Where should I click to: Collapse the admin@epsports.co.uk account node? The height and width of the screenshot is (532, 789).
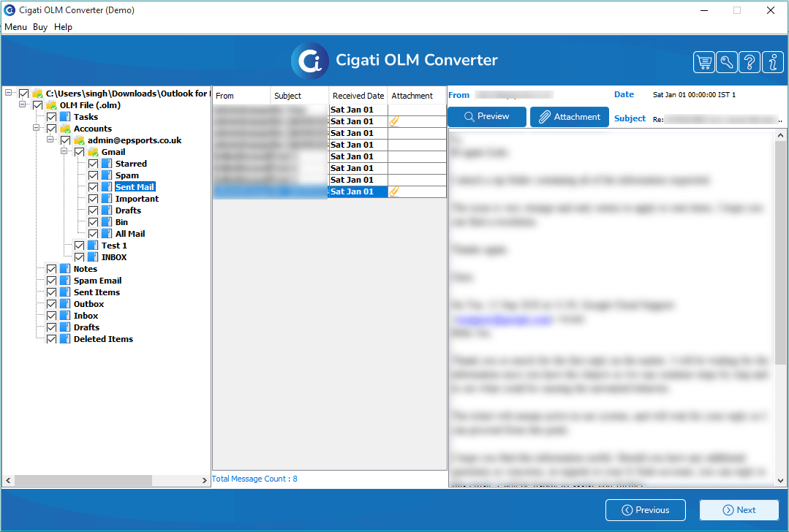pos(50,140)
